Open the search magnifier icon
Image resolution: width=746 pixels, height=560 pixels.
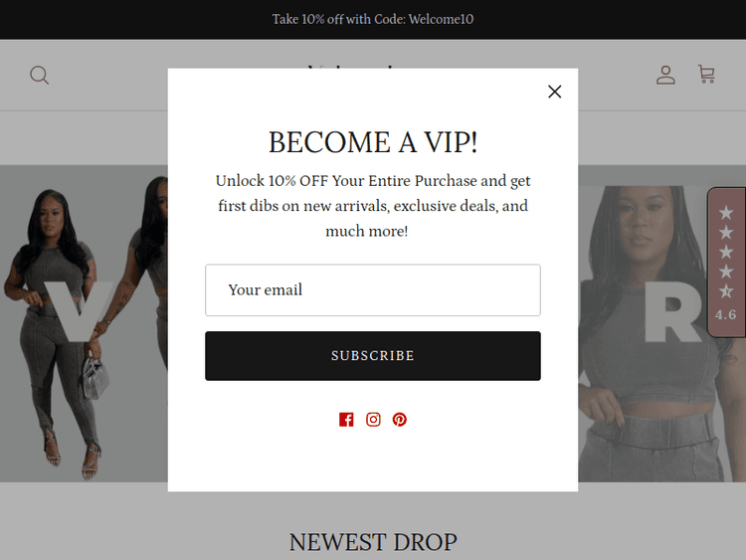click(39, 76)
